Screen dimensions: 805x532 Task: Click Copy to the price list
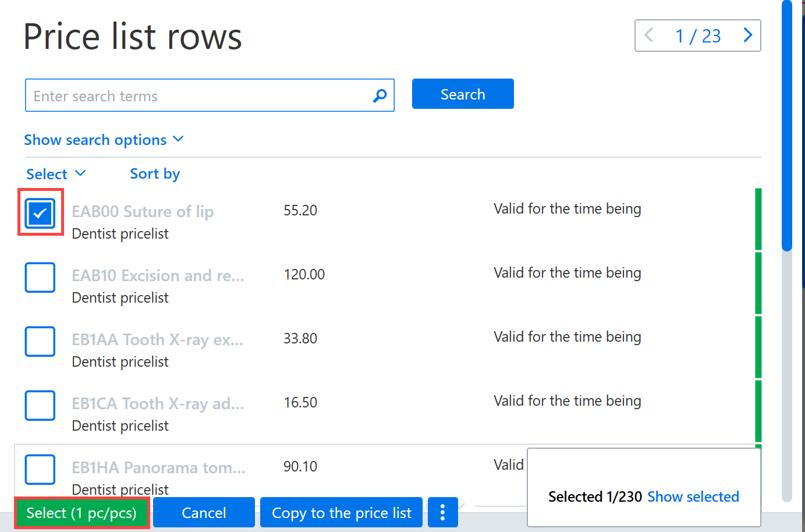click(341, 512)
